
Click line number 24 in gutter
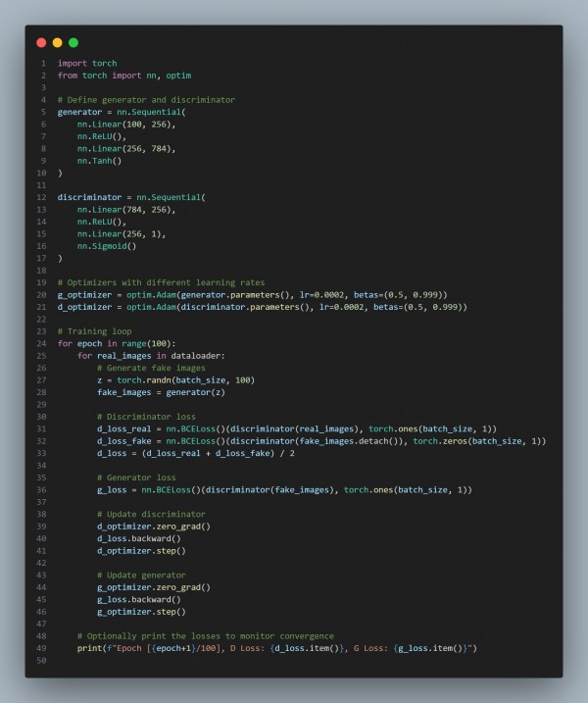pos(41,343)
